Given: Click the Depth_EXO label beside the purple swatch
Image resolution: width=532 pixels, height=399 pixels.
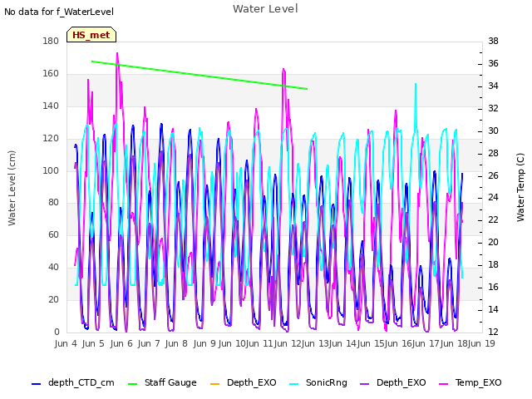Looking at the screenshot, I should click(x=401, y=382).
